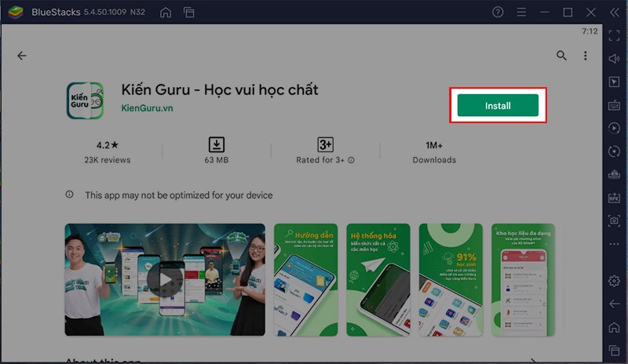
Task: Open BlueStacks settings gear icon
Action: click(614, 281)
